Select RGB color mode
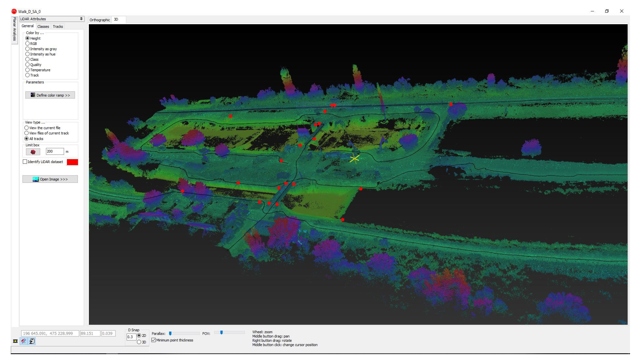The height and width of the screenshot is (364, 641). pos(27,44)
